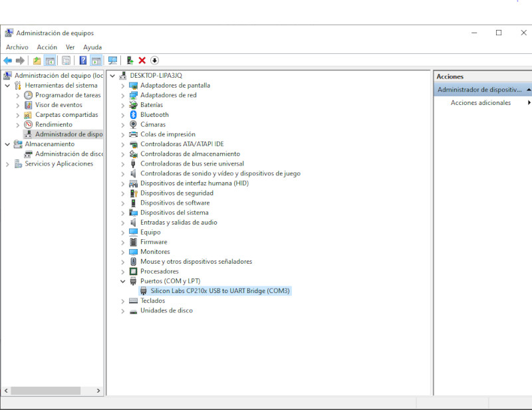This screenshot has width=532, height=410.
Task: Collapse the Herramientas del sistema node
Action: (x=7, y=86)
